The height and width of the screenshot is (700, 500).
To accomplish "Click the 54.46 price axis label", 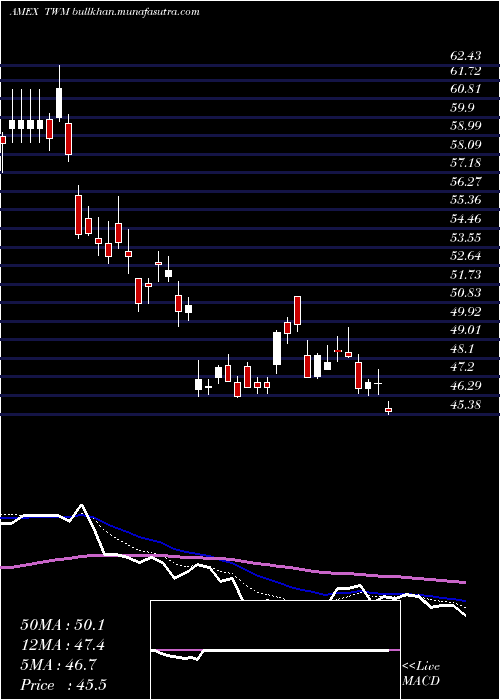I will [466, 219].
